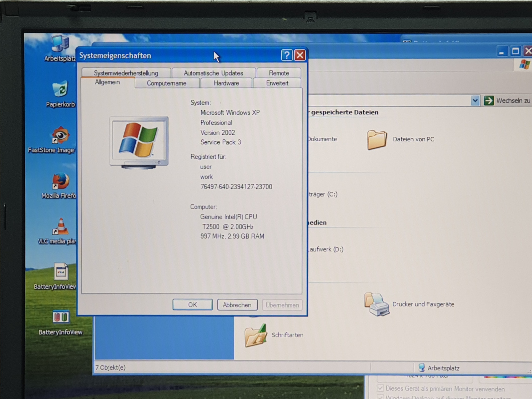The image size is (532, 399).
Task: Click the Abbrechen button
Action: click(x=237, y=305)
